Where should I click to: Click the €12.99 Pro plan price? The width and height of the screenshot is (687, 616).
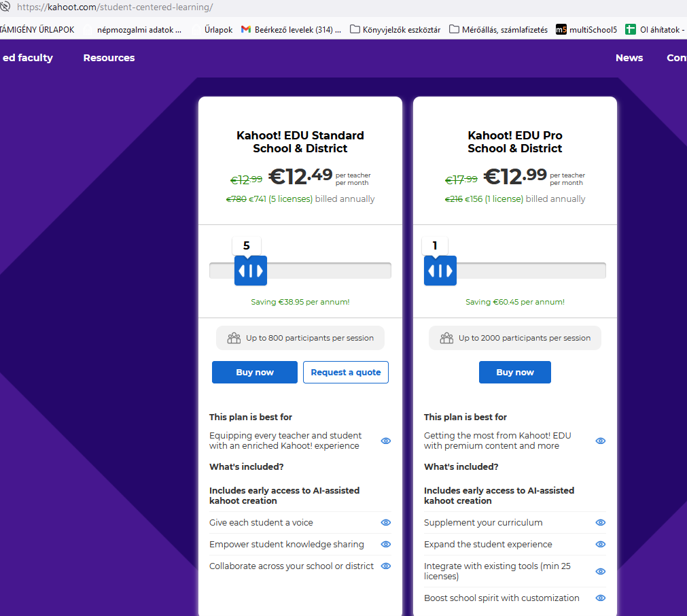coord(515,176)
